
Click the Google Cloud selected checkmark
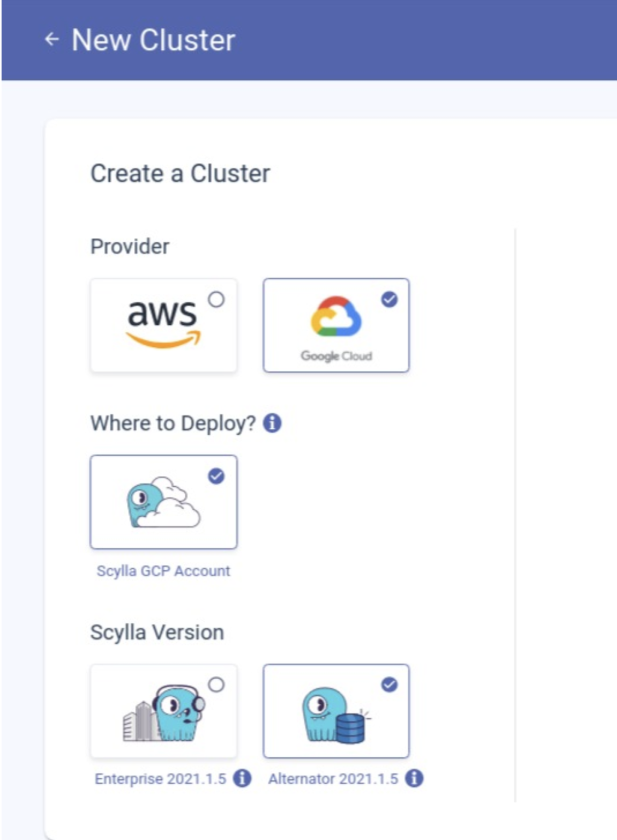[x=389, y=299]
